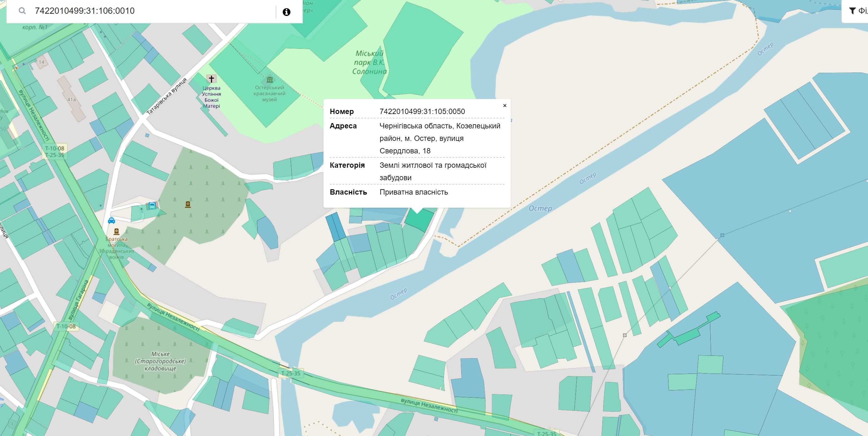Click the T-10-08 T-25-35 road shield

click(55, 151)
